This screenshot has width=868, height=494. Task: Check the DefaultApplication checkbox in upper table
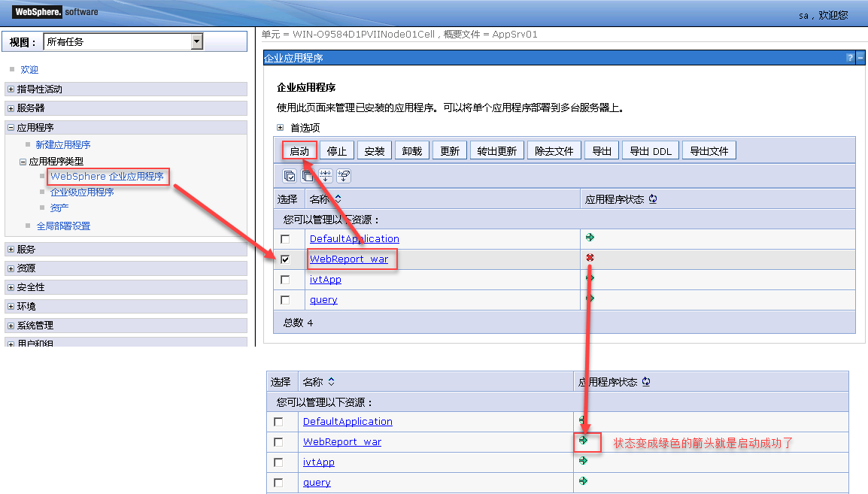point(285,239)
